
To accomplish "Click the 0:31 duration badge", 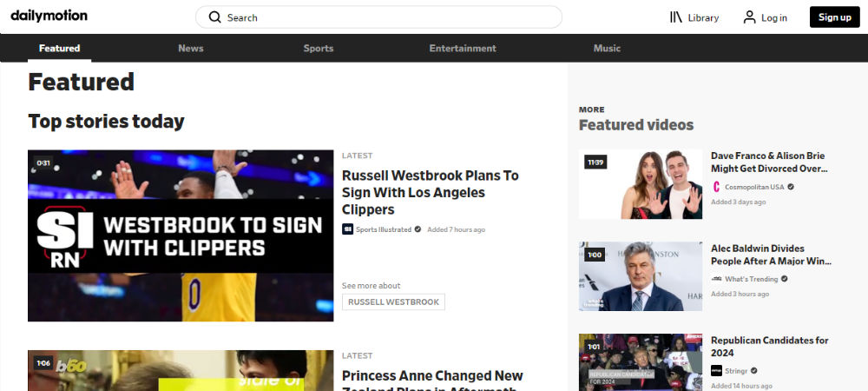I will click(x=43, y=162).
